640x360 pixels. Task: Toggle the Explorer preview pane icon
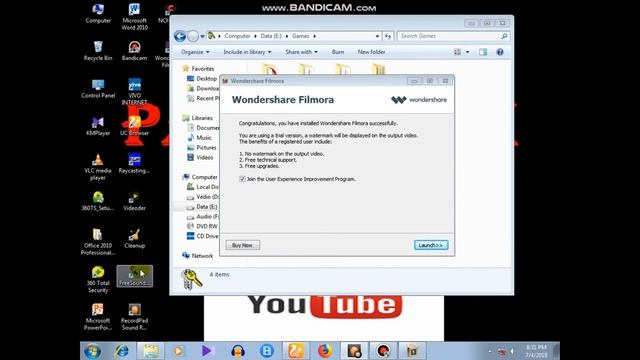pos(483,52)
